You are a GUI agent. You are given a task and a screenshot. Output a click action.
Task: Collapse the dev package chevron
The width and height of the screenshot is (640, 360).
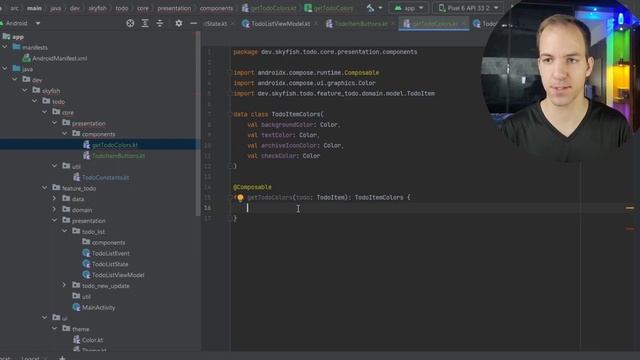(x=15, y=79)
